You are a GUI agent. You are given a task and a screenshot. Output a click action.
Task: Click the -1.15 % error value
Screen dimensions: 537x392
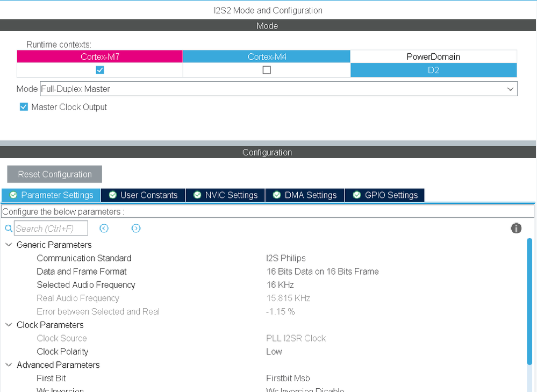coord(280,311)
